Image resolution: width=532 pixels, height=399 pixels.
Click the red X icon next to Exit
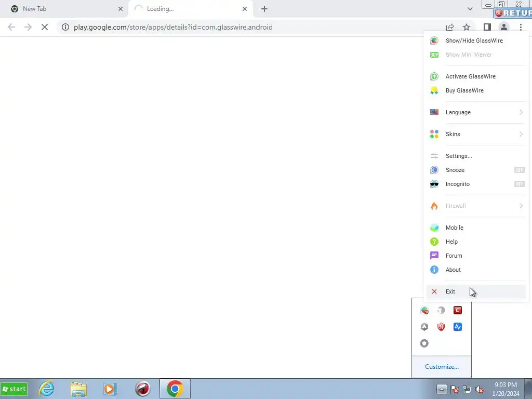[x=434, y=291]
